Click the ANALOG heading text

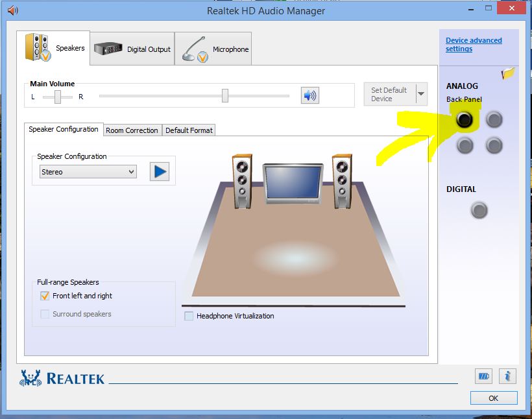[x=462, y=86]
